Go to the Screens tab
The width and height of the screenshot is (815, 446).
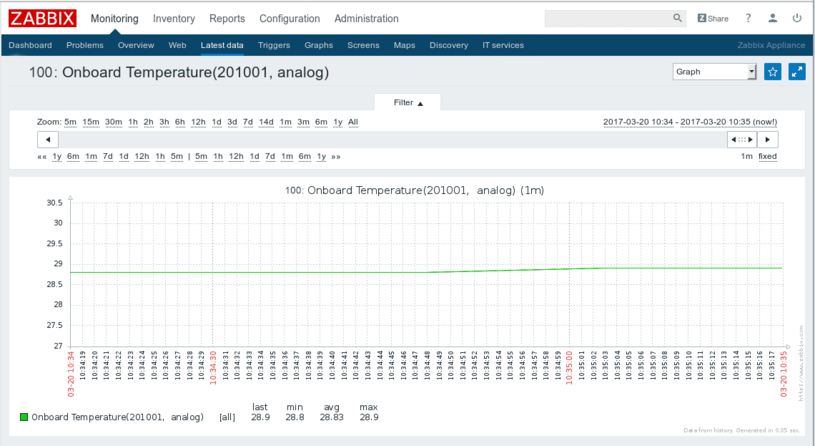363,45
